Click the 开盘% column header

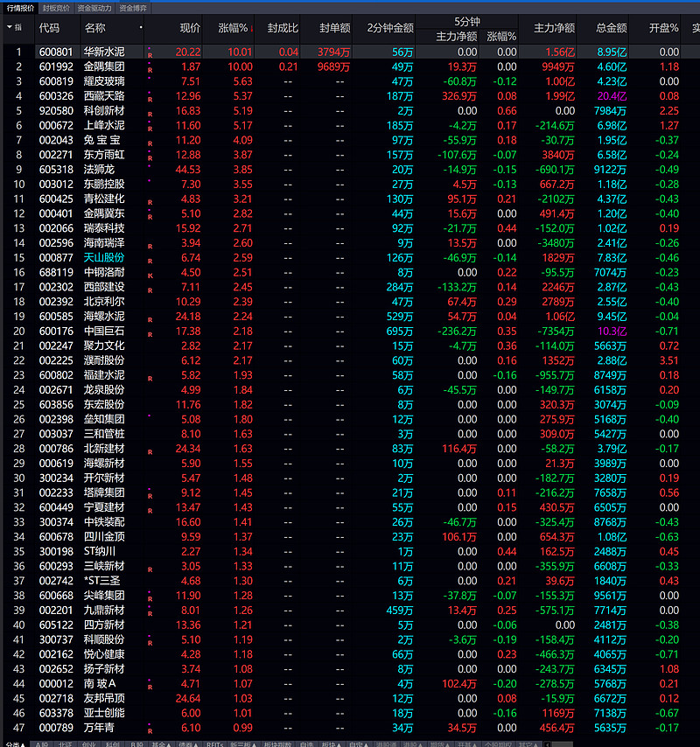[663, 28]
